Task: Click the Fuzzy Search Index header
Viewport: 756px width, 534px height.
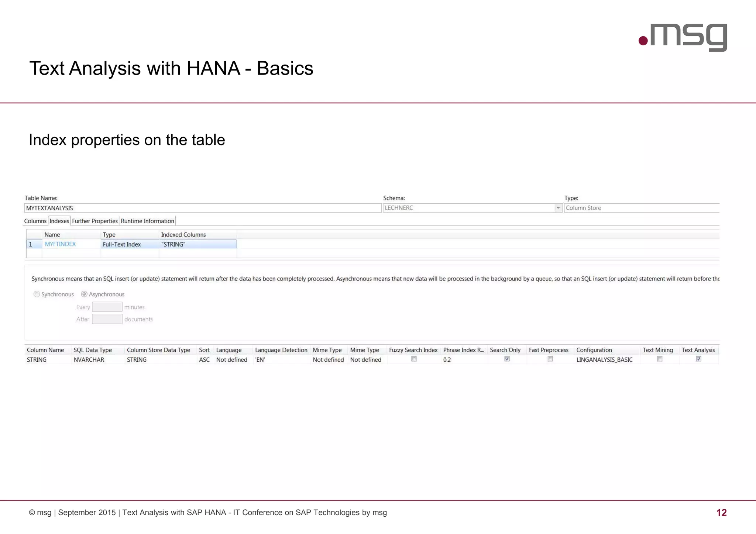Action: pyautogui.click(x=413, y=350)
